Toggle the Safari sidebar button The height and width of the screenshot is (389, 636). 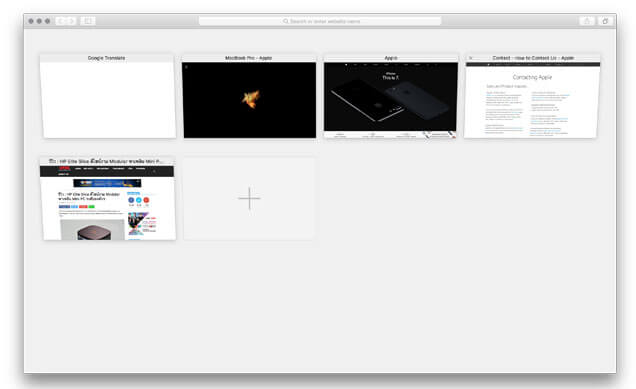88,21
